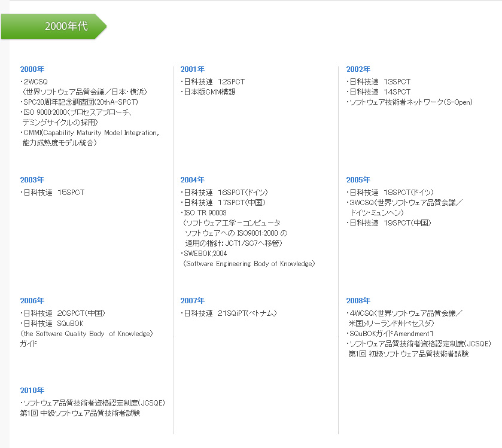The width and height of the screenshot is (502, 448).
Task: Select the 2000年 year heading
Action: coord(32,69)
